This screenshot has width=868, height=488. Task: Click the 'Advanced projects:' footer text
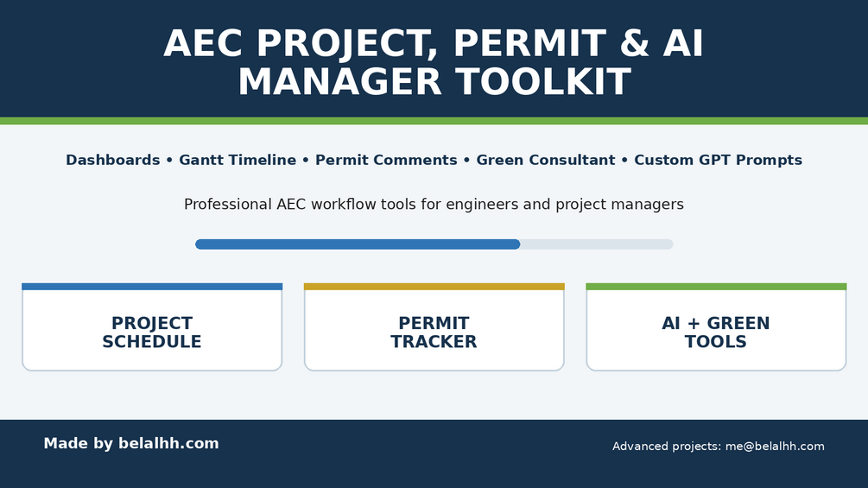click(667, 446)
